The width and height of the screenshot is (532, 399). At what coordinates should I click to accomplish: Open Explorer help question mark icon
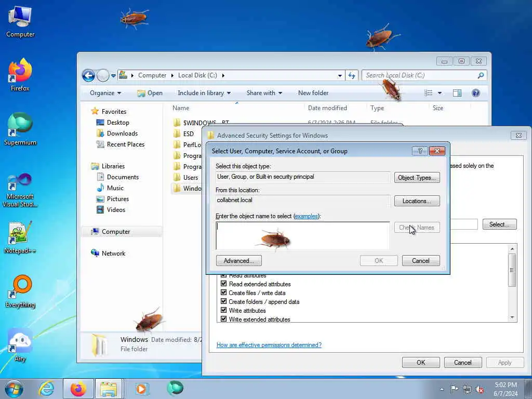pyautogui.click(x=476, y=93)
